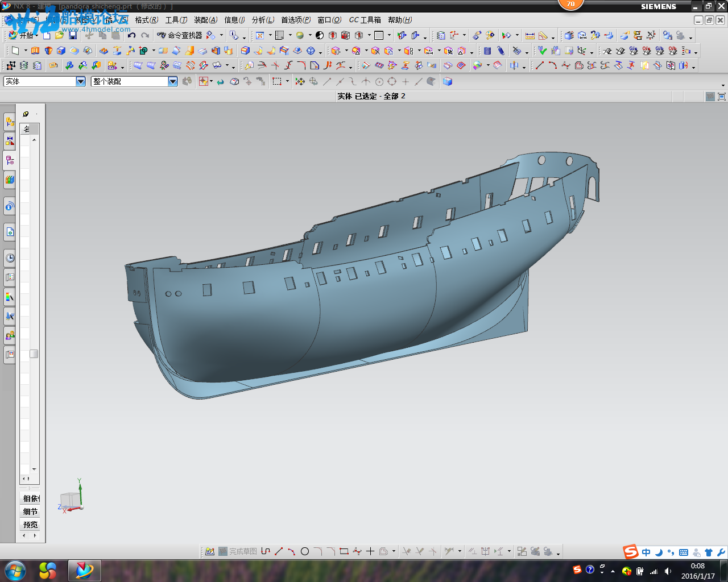Screen dimensions: 728x582
Task: Open the Windows Start menu
Action: click(x=15, y=570)
